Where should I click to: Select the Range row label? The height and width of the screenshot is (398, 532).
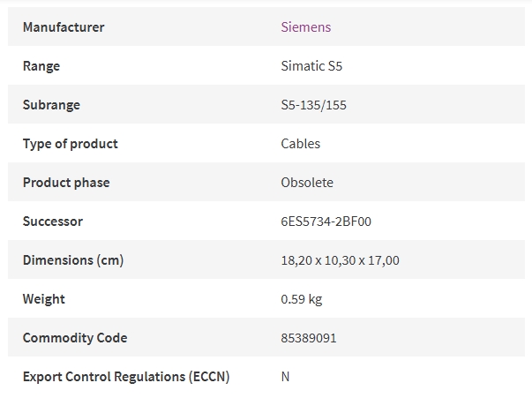click(41, 66)
